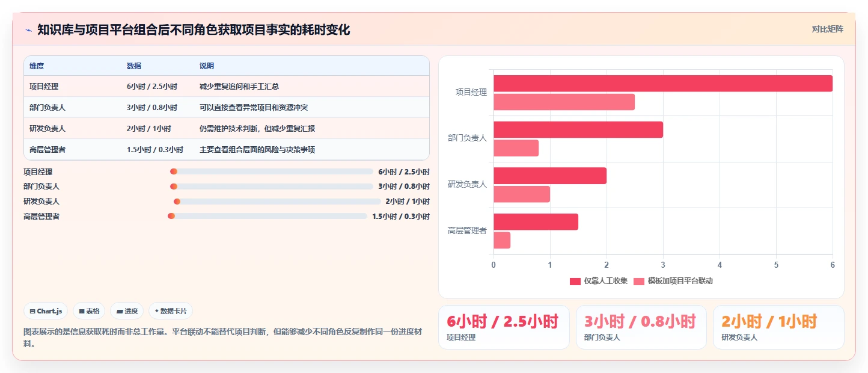Screen dimensions: 868x373
Task: Click the 研发负责人 lighter chart bar
Action: pyautogui.click(x=522, y=194)
